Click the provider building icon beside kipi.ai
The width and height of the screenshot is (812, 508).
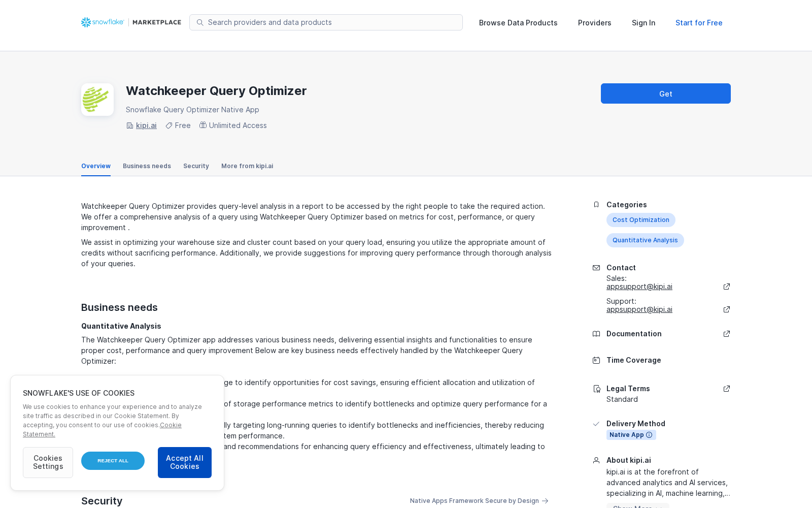pyautogui.click(x=130, y=125)
